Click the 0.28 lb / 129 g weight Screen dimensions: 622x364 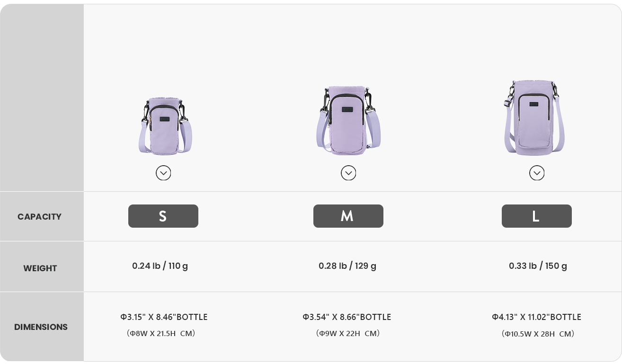coord(347,266)
